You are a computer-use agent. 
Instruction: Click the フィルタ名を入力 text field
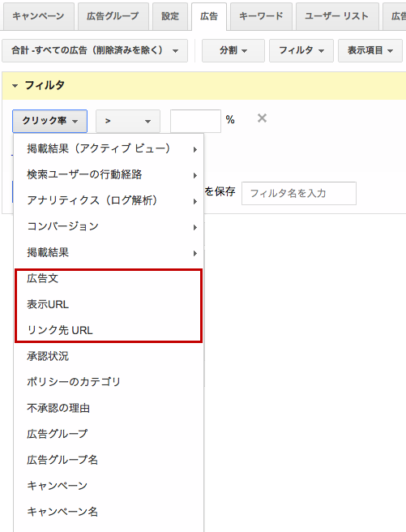tap(298, 193)
